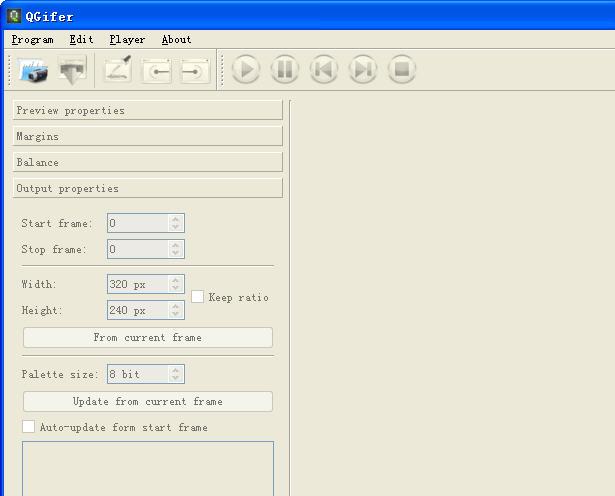Expand the Margins section
Image resolution: width=615 pixels, height=496 pixels.
pyautogui.click(x=147, y=136)
